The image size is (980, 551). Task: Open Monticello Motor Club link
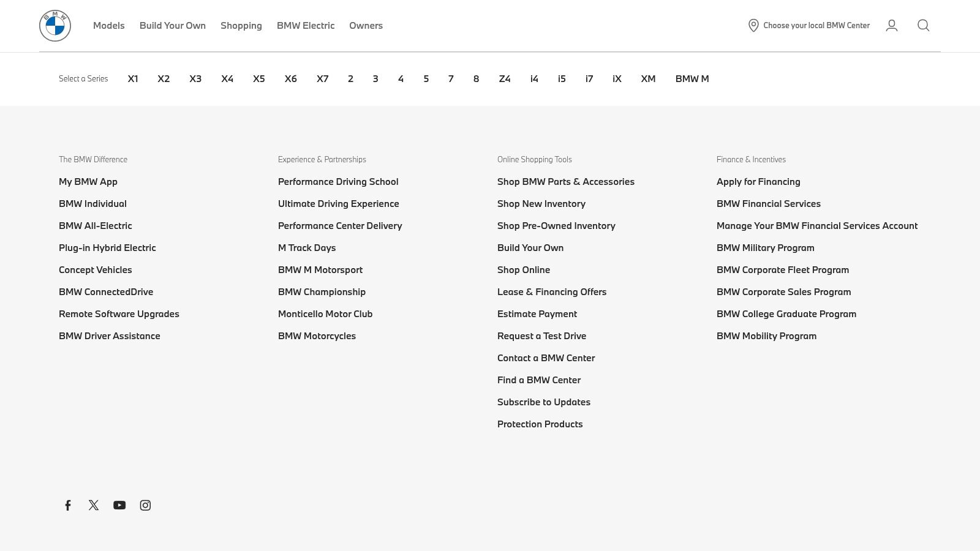pyautogui.click(x=325, y=314)
